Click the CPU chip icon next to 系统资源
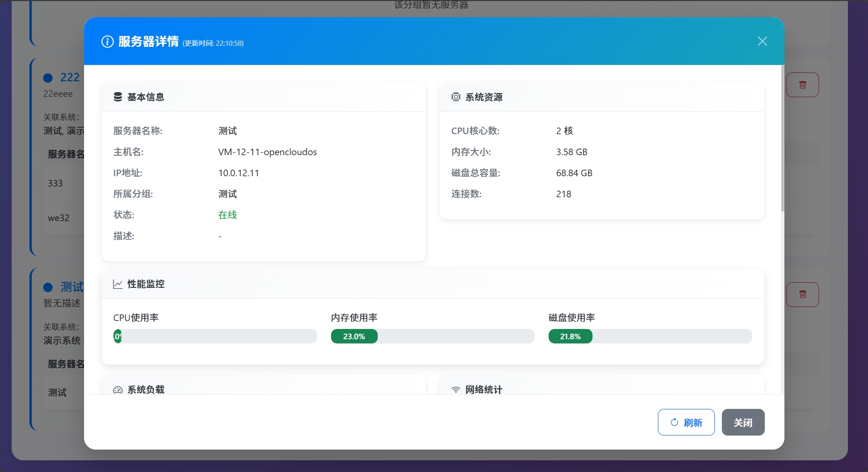Image resolution: width=868 pixels, height=472 pixels. 456,97
